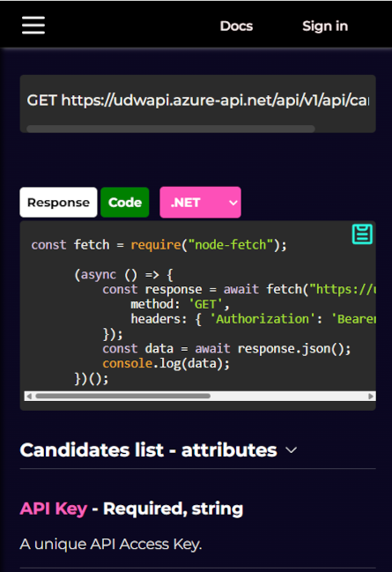Image resolution: width=392 pixels, height=572 pixels.
Task: Click the 'headers: Authorization' code line
Action: tap(253, 319)
